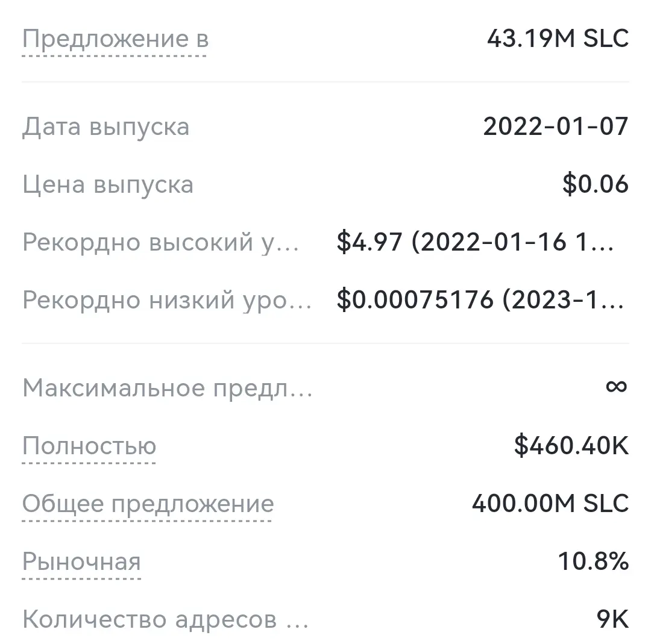The image size is (651, 644).
Task: Expand the truncated 'Количество адресов …' label
Action: 166,619
